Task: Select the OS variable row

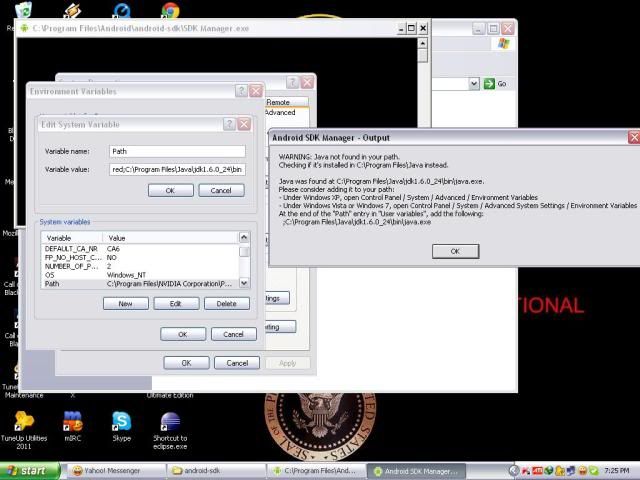Action: (x=140, y=275)
